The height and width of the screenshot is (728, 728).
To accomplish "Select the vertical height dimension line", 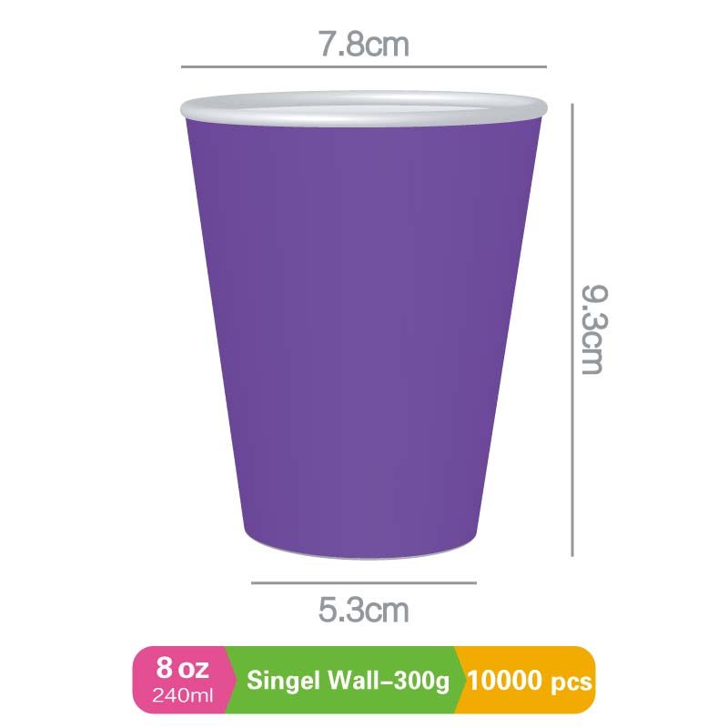I will tap(572, 329).
